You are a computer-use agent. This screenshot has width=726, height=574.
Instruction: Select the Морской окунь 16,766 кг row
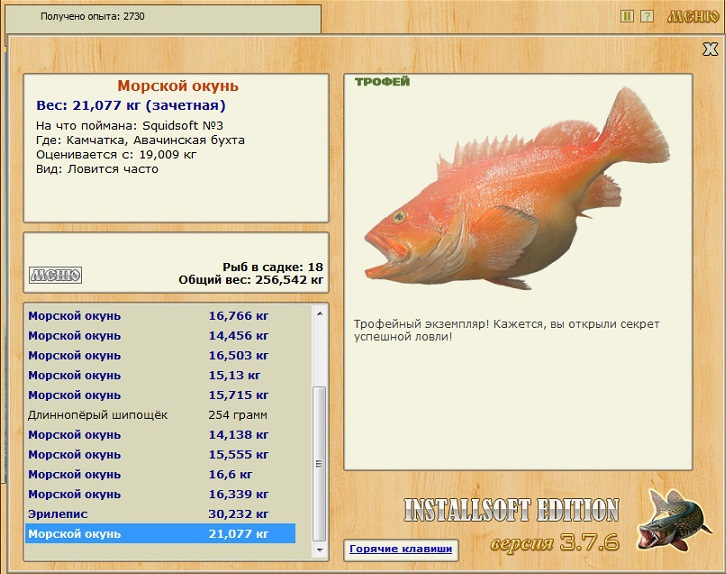160,316
